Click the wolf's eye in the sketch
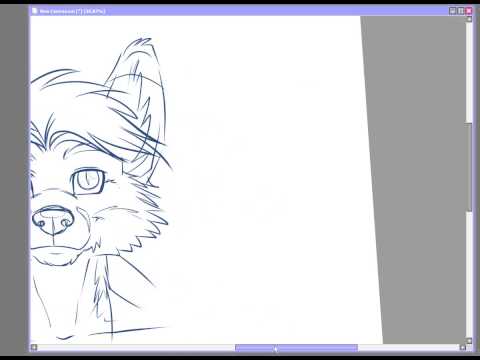Screen dimensions: 480x360 tap(88, 181)
